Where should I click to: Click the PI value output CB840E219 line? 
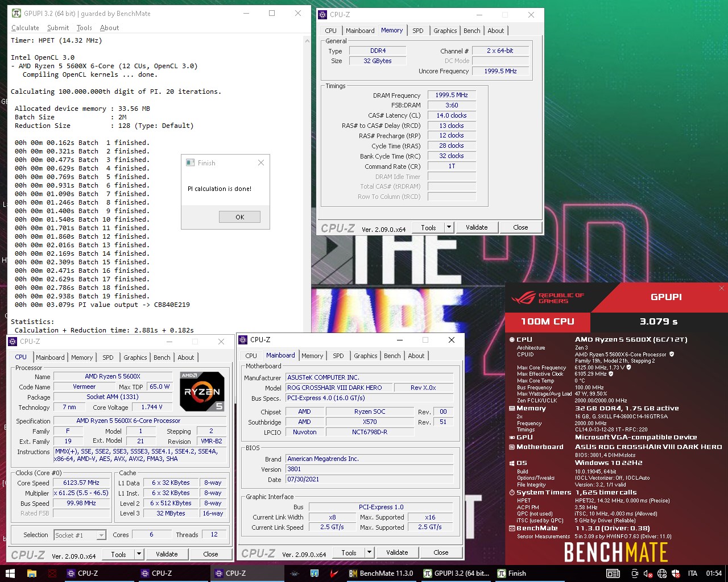pyautogui.click(x=102, y=305)
